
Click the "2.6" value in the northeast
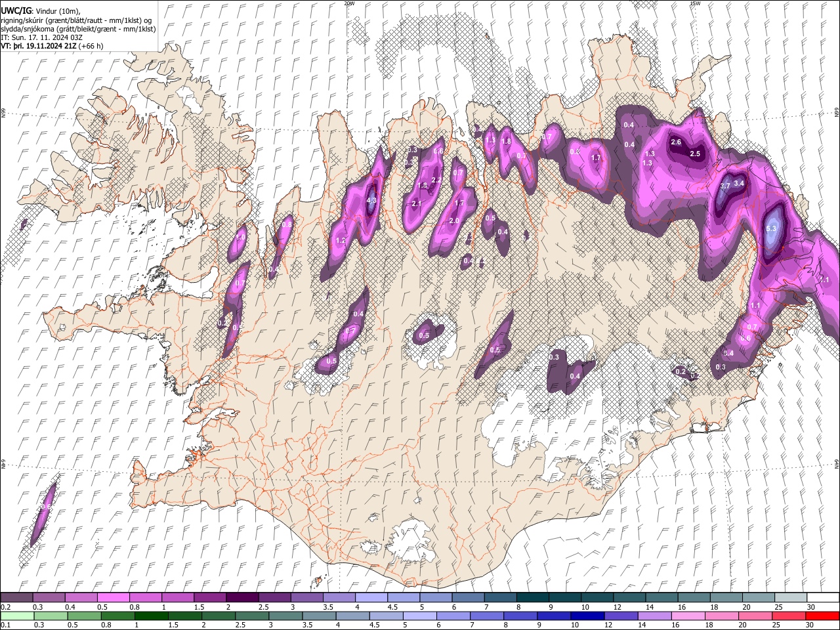point(677,142)
